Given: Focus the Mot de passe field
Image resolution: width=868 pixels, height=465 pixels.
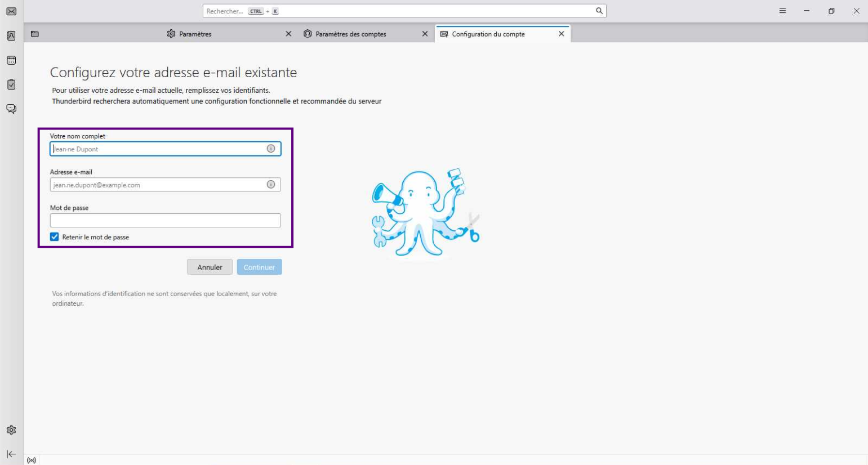Looking at the screenshot, I should click(166, 220).
